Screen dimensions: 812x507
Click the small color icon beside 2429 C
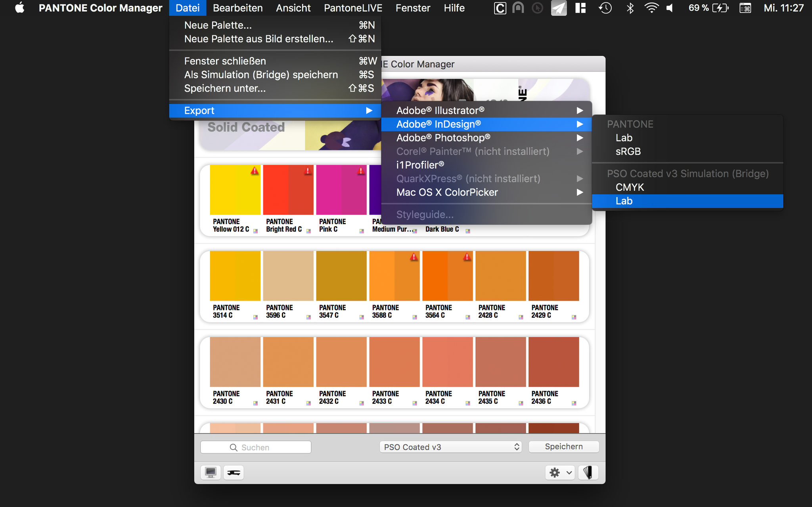tap(574, 317)
